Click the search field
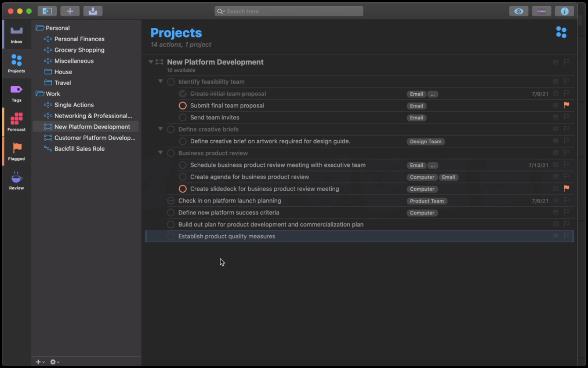588x368 pixels. (x=289, y=11)
